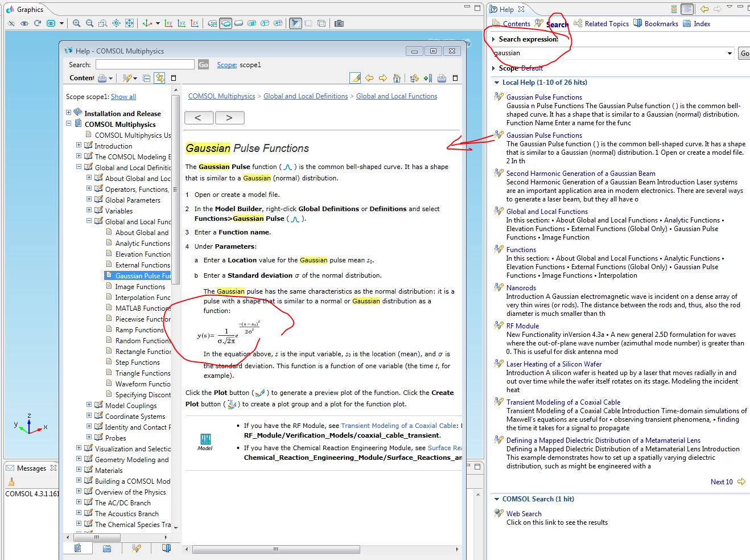Select the XY view icon
Viewport: 750px width, 560px height.
[168, 23]
